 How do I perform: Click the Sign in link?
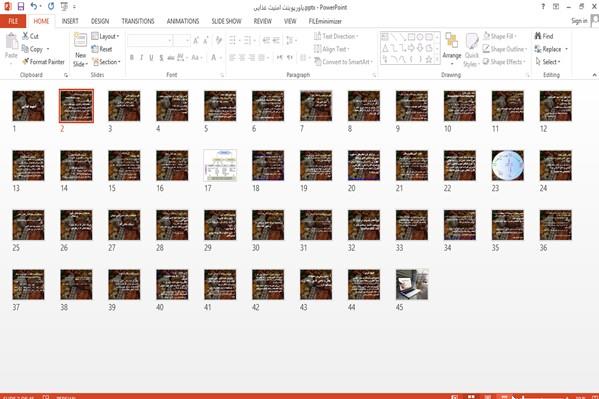click(x=579, y=21)
